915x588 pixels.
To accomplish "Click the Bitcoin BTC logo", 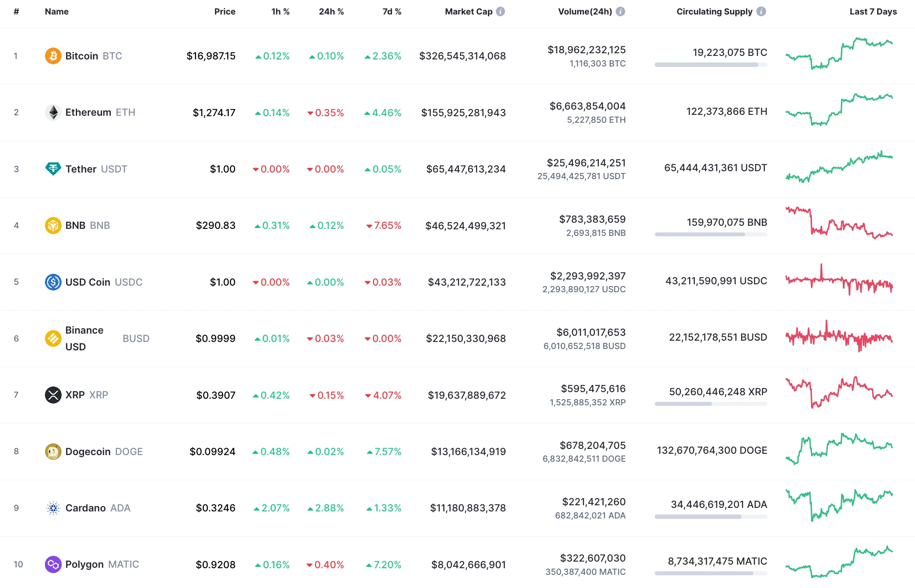I will click(x=53, y=56).
